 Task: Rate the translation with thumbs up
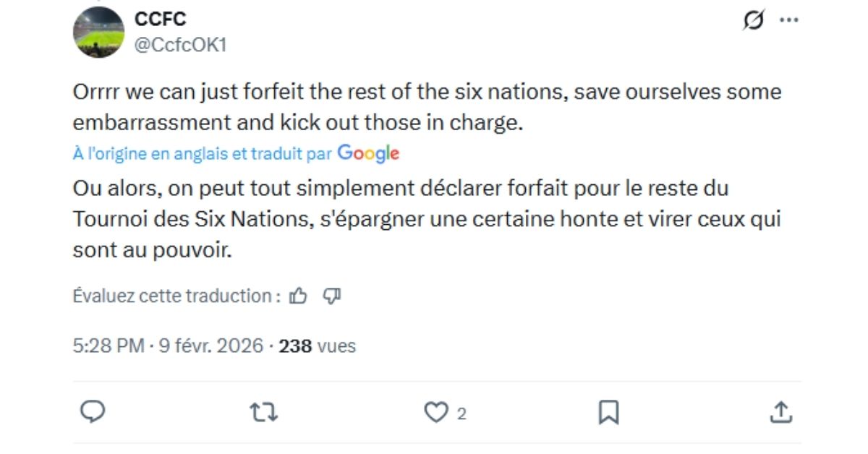point(298,296)
